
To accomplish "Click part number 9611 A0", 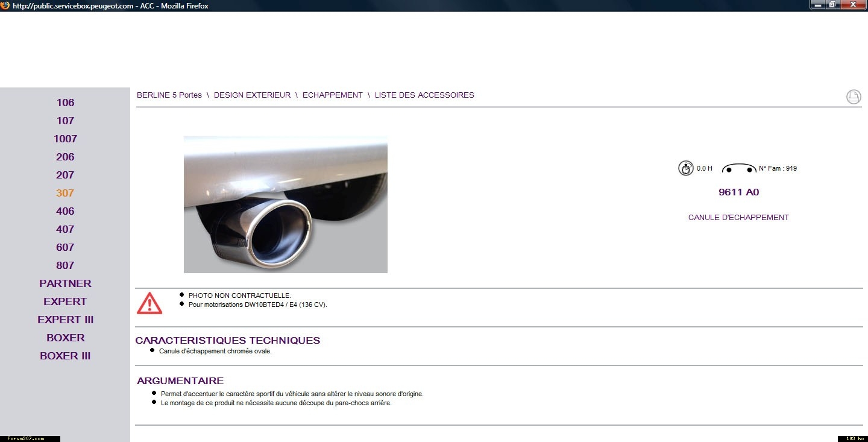I will [x=738, y=192].
